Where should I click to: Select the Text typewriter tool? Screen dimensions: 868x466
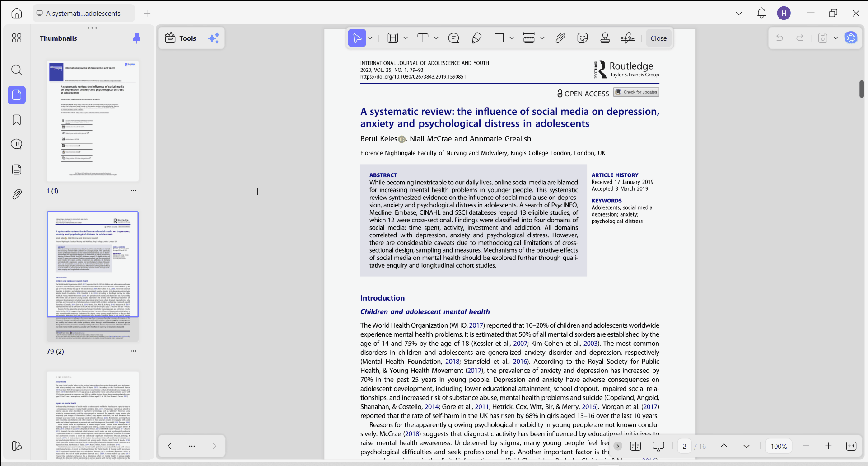point(423,38)
